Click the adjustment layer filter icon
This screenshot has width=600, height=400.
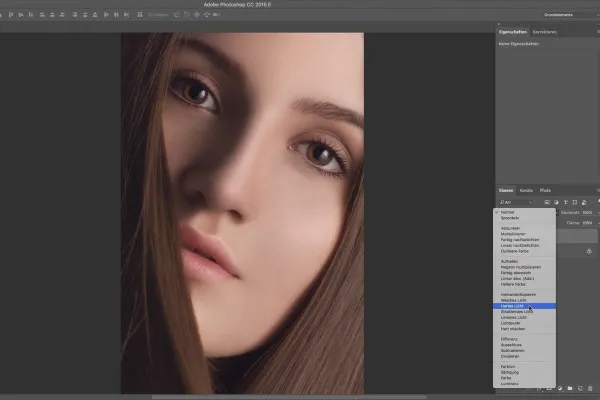[x=557, y=202]
